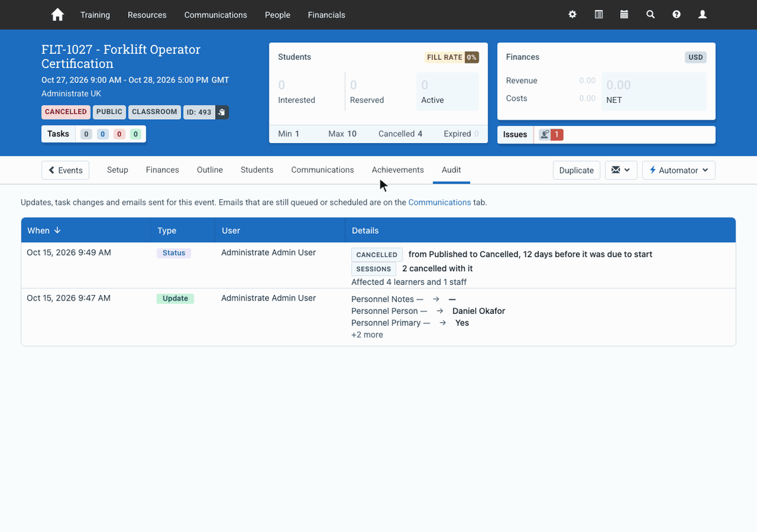This screenshot has width=757, height=532.
Task: Click the staff issue icon badge
Action: (x=551, y=134)
